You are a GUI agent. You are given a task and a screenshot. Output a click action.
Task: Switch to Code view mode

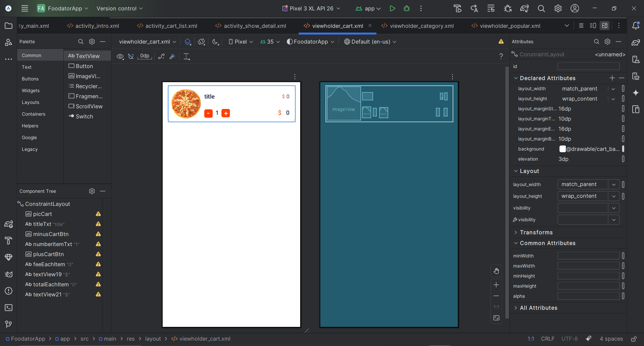pos(581,25)
